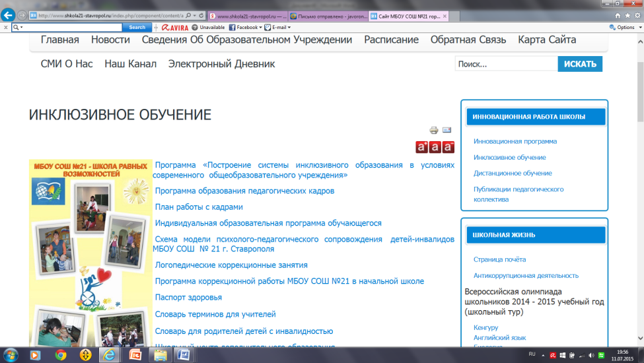644x363 pixels.
Task: Click the Avira toolbar logo
Action: click(174, 27)
